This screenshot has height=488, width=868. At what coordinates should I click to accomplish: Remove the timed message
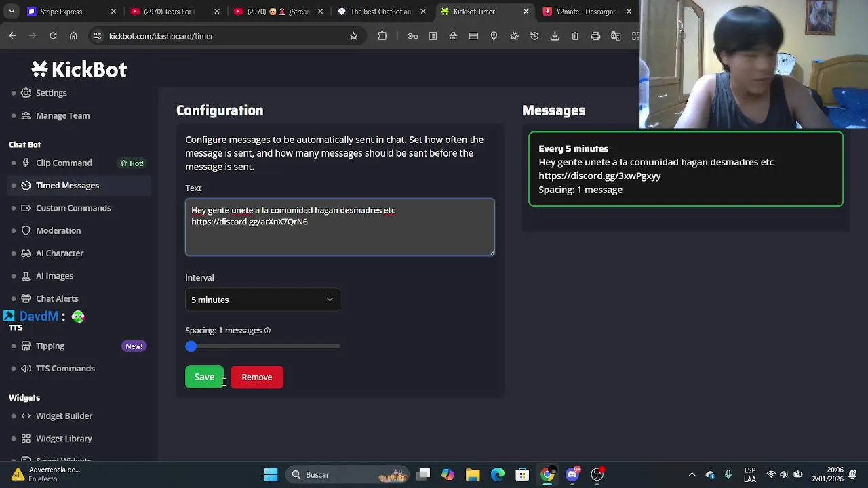pyautogui.click(x=257, y=377)
